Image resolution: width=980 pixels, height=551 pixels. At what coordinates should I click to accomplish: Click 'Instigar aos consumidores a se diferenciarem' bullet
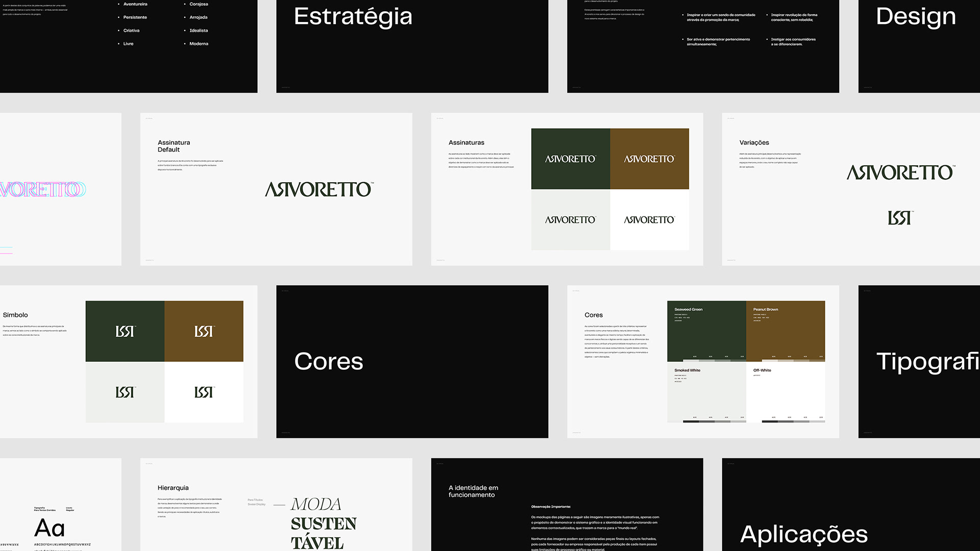tap(793, 42)
